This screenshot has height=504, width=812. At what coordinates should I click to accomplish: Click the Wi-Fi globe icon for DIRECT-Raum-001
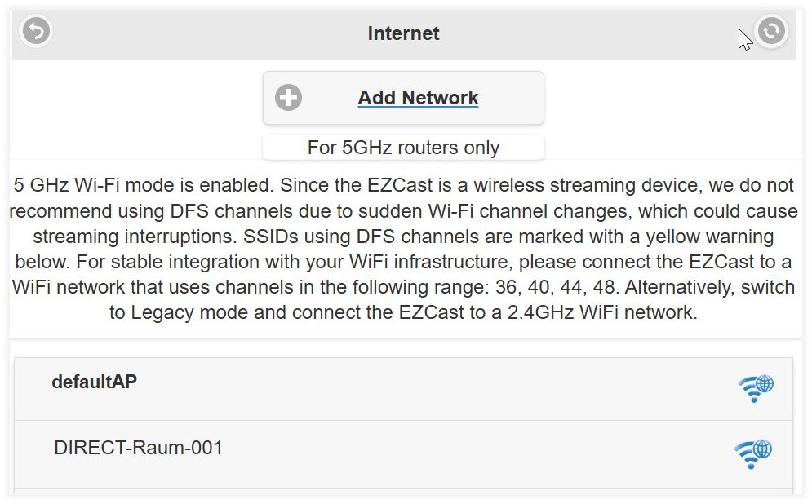click(x=753, y=453)
